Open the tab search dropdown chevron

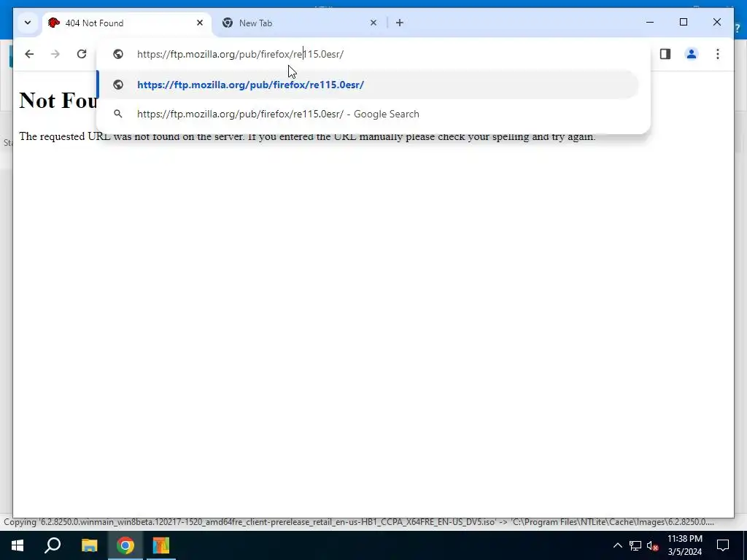[x=28, y=23]
